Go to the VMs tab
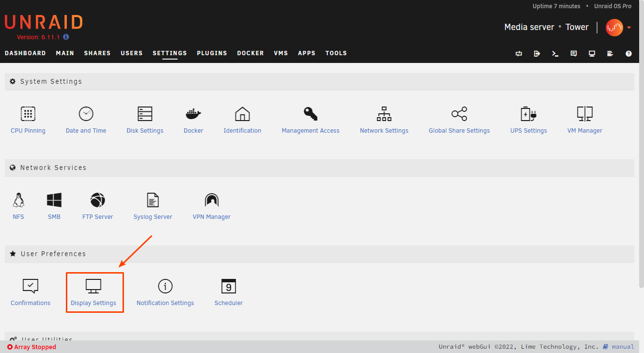The height and width of the screenshot is (353, 644). [x=281, y=53]
